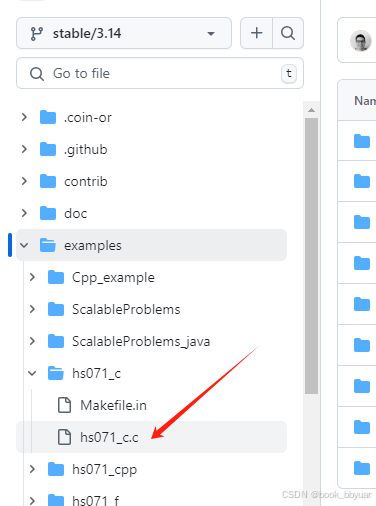376x506 pixels.
Task: Click the search magnifier button
Action: (288, 33)
